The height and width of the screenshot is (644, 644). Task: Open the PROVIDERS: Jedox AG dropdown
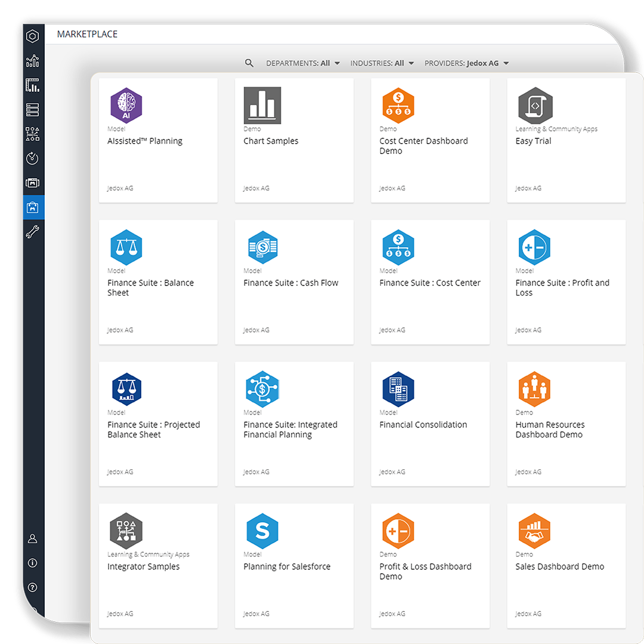[x=466, y=63]
